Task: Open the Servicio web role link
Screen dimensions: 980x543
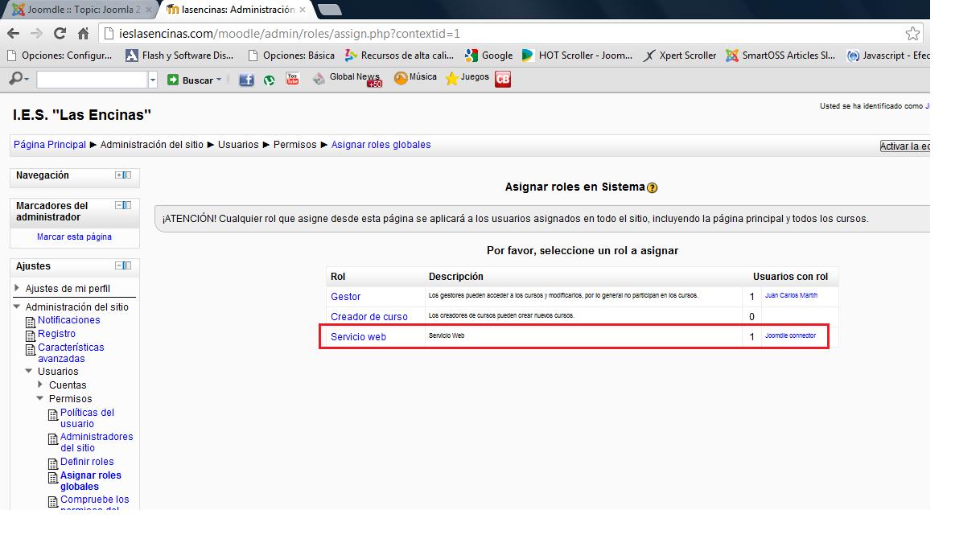Action: (358, 337)
